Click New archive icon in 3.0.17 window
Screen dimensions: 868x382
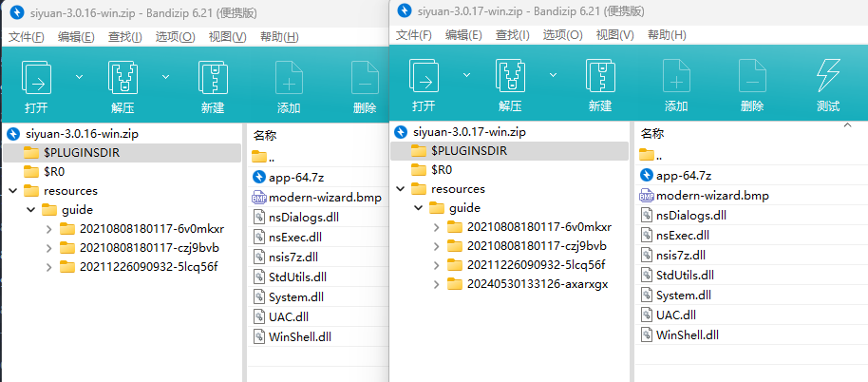click(600, 76)
